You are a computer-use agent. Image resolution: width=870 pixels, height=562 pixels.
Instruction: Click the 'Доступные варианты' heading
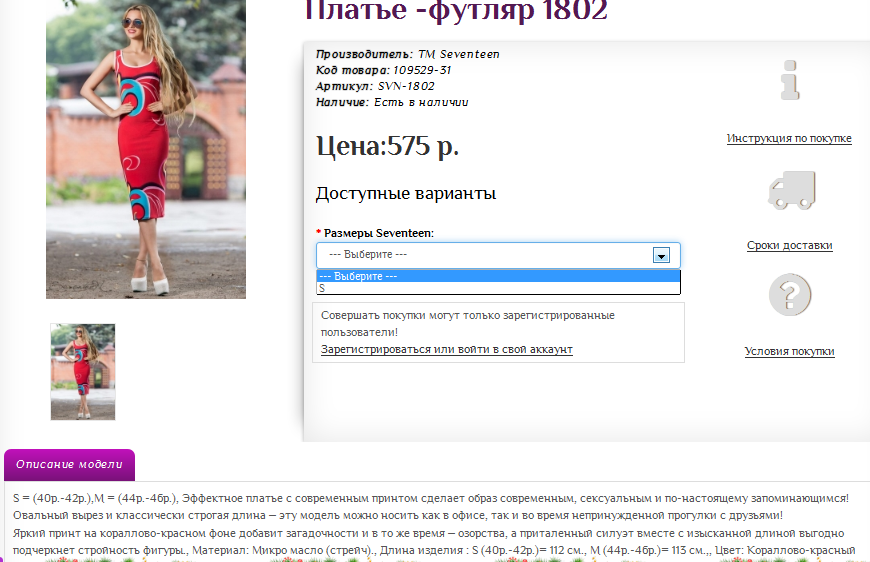[405, 193]
